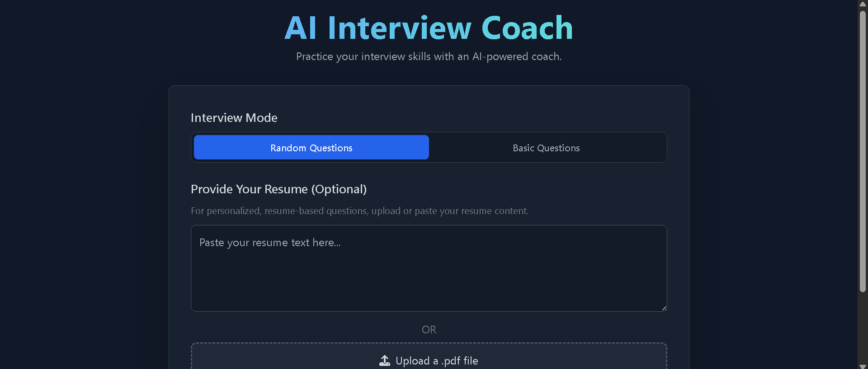
Task: Click the 'OR' divider label
Action: [x=429, y=329]
